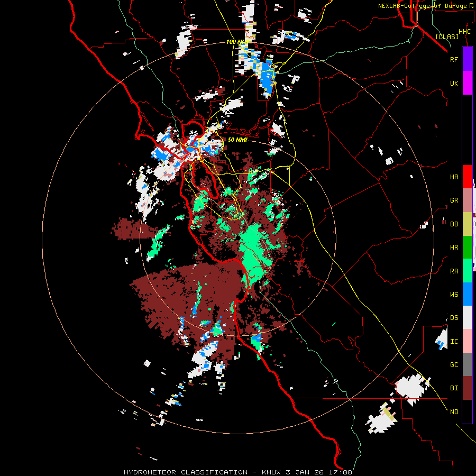
Task: Click the "UK" legend label
Action: pyautogui.click(x=454, y=83)
